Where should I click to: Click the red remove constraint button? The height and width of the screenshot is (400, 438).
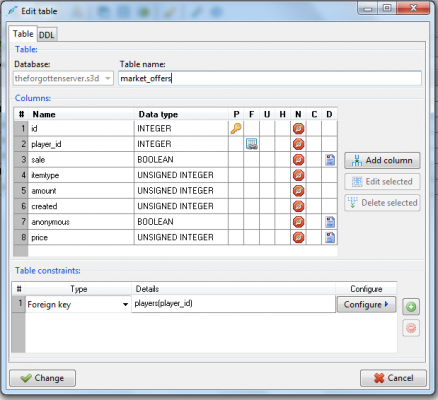[x=411, y=328]
